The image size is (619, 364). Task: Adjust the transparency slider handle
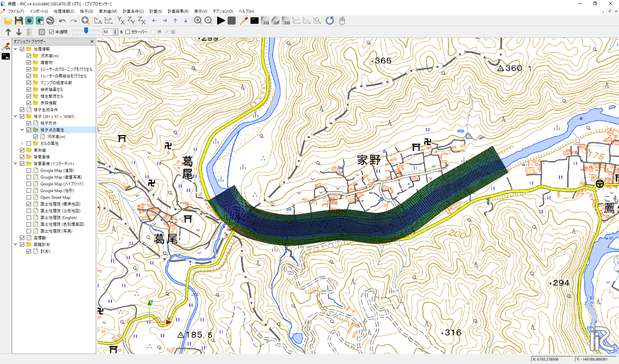click(86, 31)
